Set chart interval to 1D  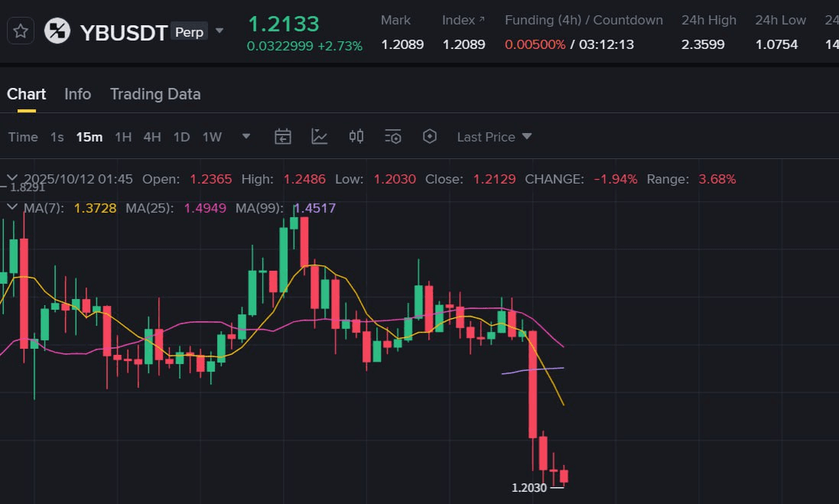click(181, 137)
